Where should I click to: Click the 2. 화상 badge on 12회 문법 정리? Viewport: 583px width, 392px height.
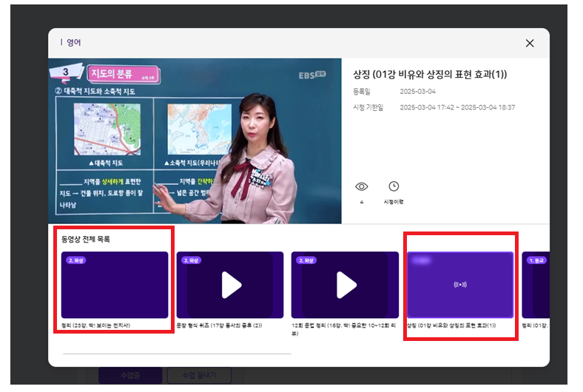305,260
